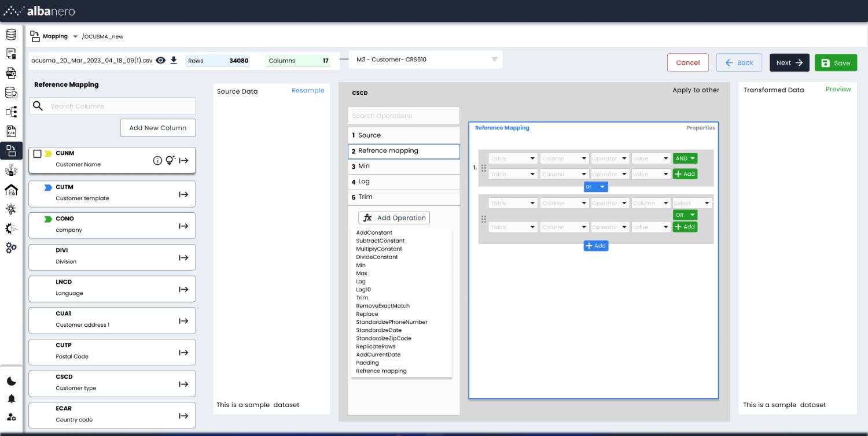
Task: Toggle dark mode with the moon icon
Action: click(x=12, y=381)
